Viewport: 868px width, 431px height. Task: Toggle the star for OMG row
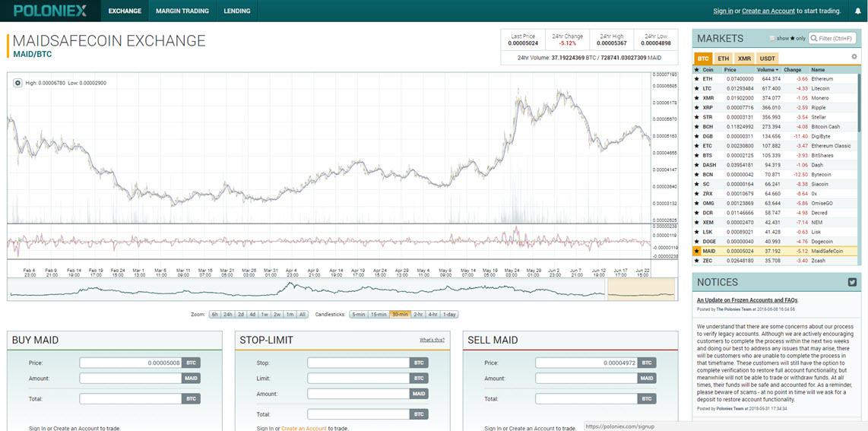696,204
